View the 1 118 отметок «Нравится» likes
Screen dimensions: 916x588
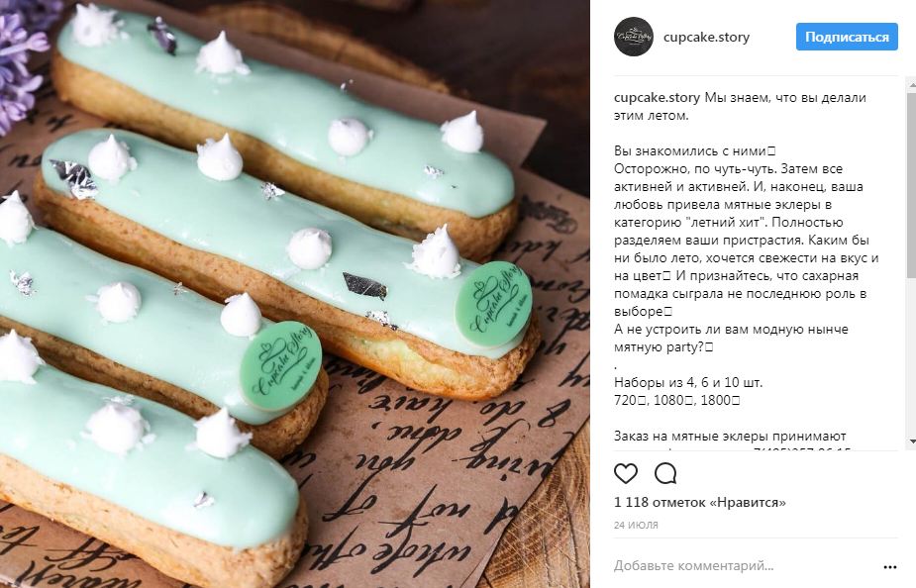click(x=700, y=502)
